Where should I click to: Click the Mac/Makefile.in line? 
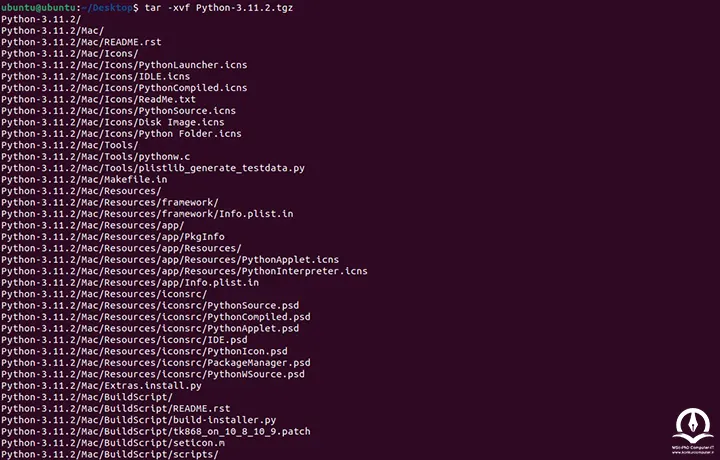pos(84,180)
